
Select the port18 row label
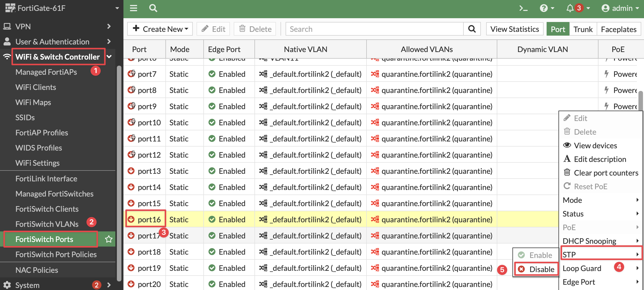pos(149,252)
